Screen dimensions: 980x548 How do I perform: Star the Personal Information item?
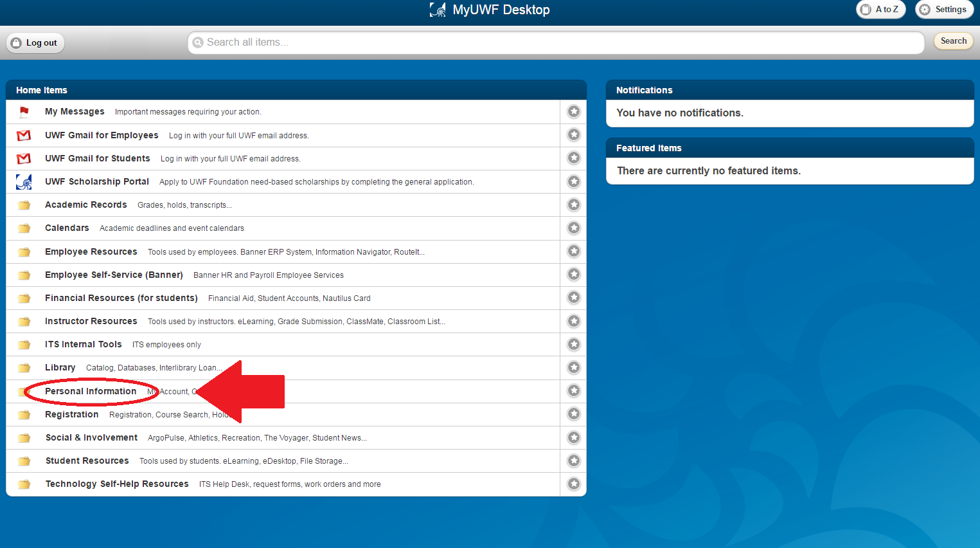coord(574,390)
